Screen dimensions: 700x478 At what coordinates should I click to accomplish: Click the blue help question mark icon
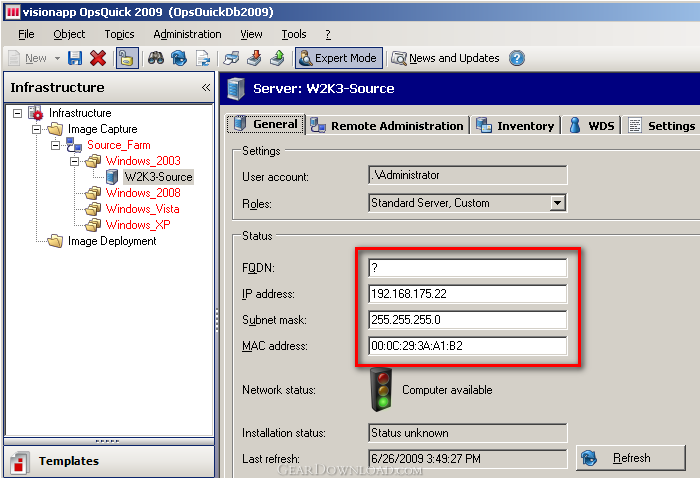pyautogui.click(x=517, y=58)
